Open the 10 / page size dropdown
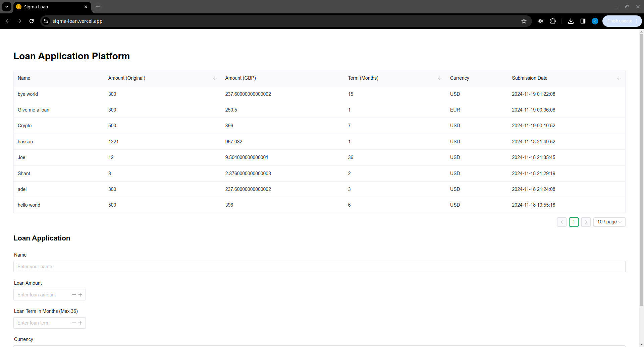 click(x=609, y=222)
